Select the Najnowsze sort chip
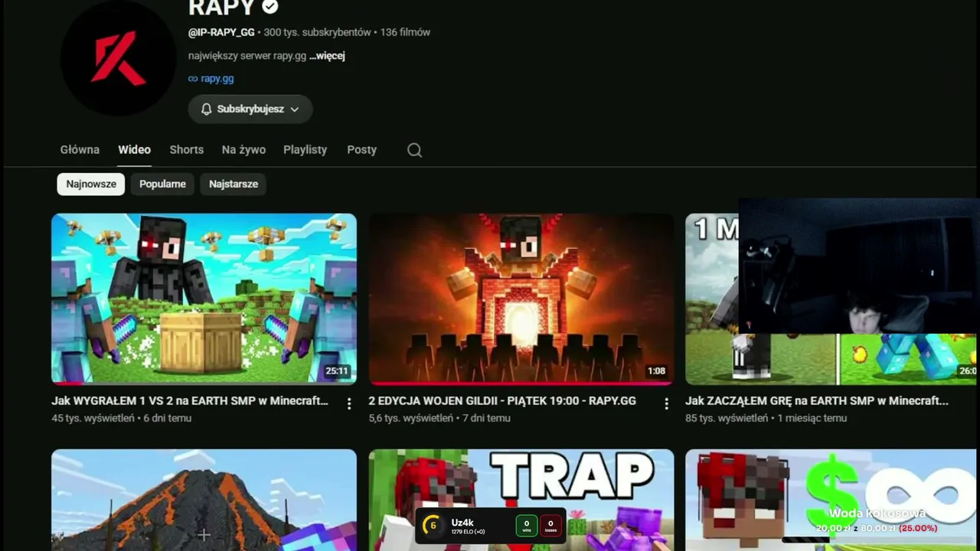The image size is (980, 551). click(x=91, y=184)
